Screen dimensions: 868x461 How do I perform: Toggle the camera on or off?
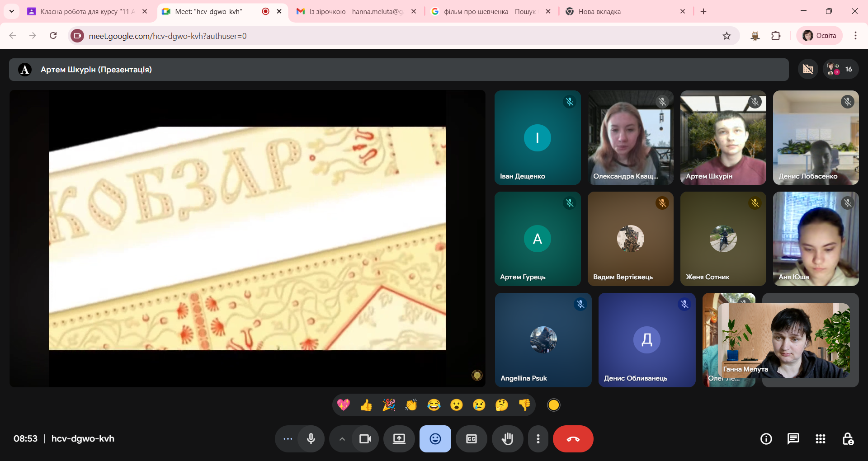[365, 439]
